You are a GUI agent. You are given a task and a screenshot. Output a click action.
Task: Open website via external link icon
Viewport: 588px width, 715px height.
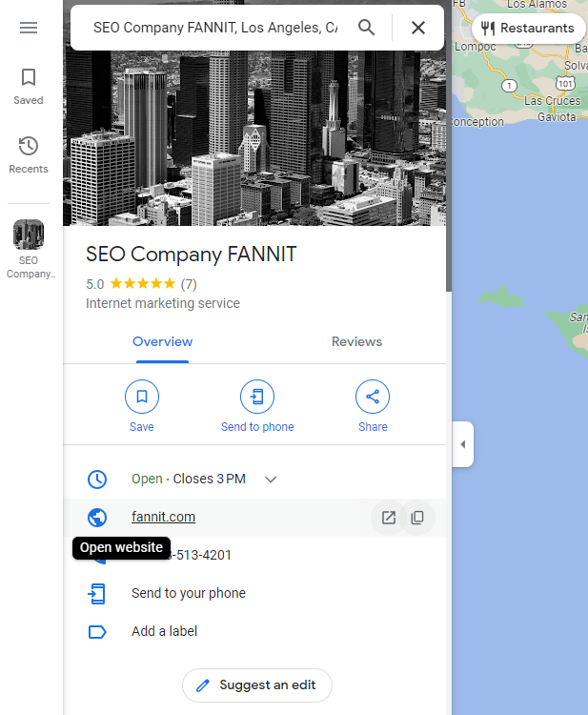click(x=389, y=518)
